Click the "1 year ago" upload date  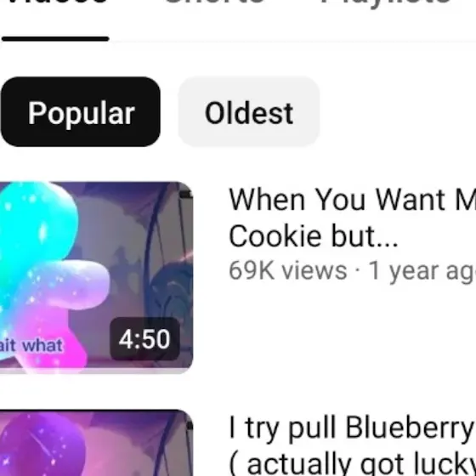coord(422,270)
